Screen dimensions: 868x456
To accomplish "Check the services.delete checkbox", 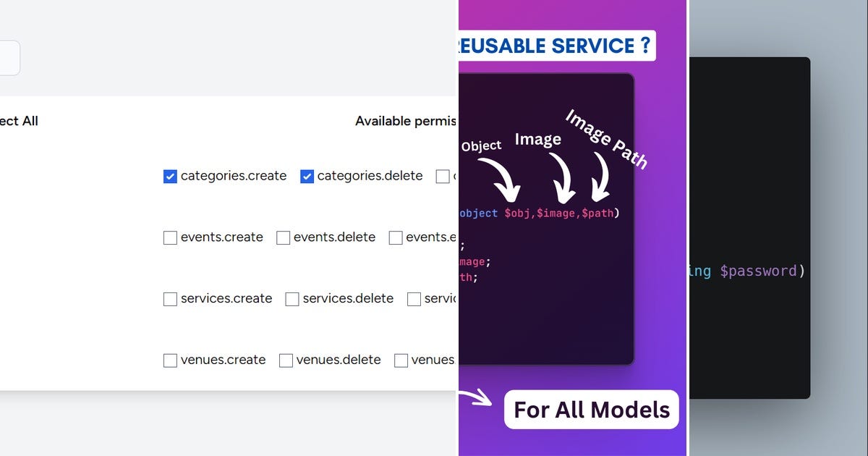I will coord(292,298).
